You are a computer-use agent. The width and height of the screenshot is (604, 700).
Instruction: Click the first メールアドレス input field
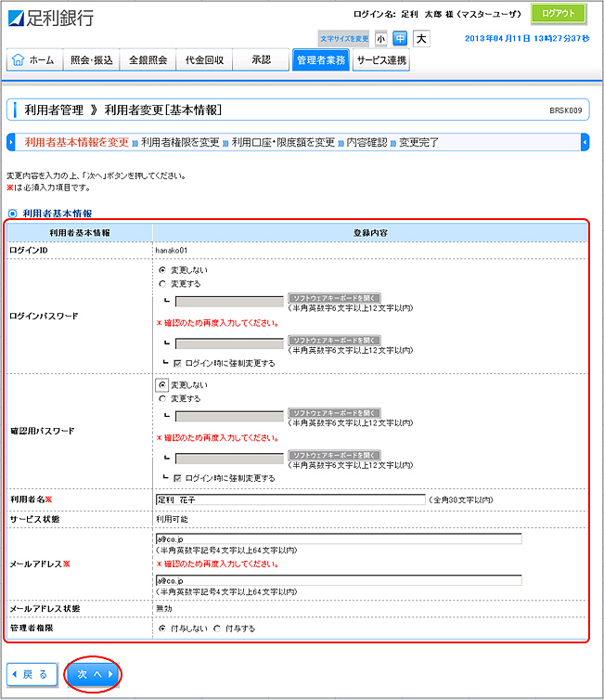339,538
